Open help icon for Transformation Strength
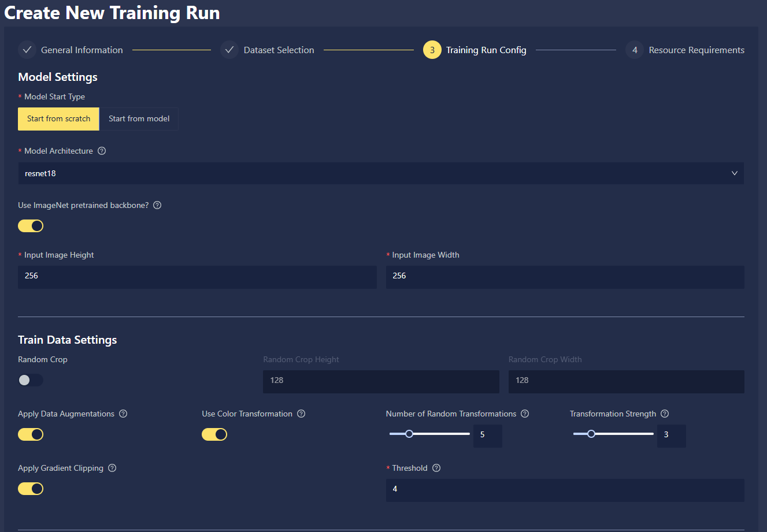This screenshot has height=532, width=767. tap(665, 414)
